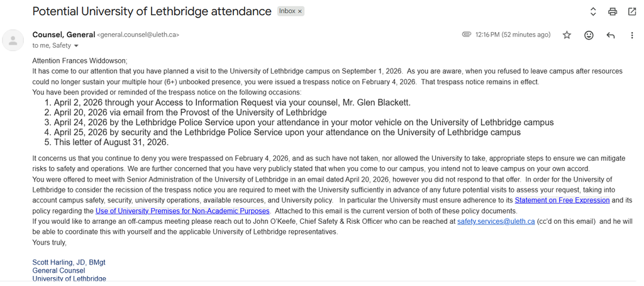This screenshot has height=286, width=644.
Task: Select the general.counsel@uleth.ca address
Action: 138,35
